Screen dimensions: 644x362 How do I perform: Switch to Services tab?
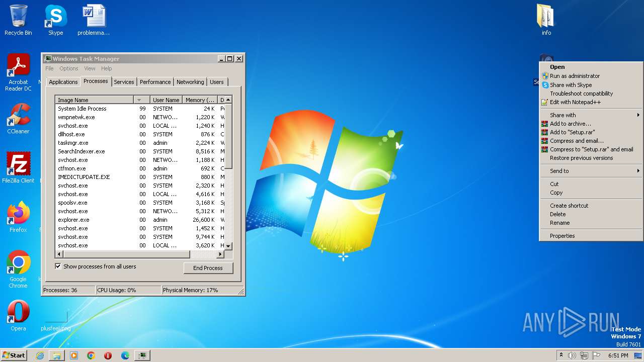[x=124, y=82]
